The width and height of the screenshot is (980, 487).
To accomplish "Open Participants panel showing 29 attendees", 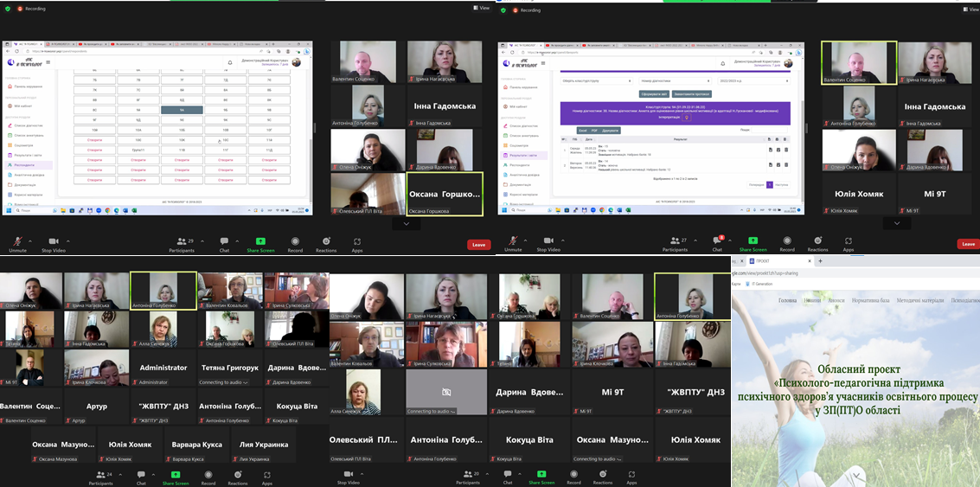I will pos(181,242).
